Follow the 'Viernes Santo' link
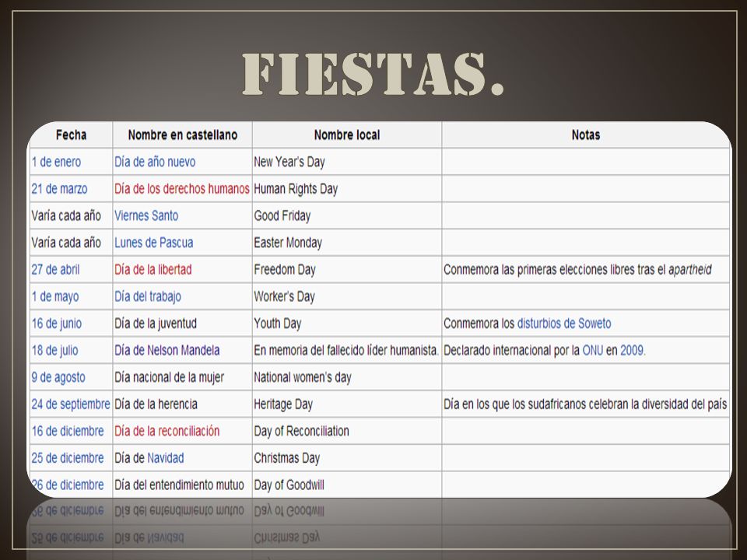The height and width of the screenshot is (560, 747). coord(146,215)
